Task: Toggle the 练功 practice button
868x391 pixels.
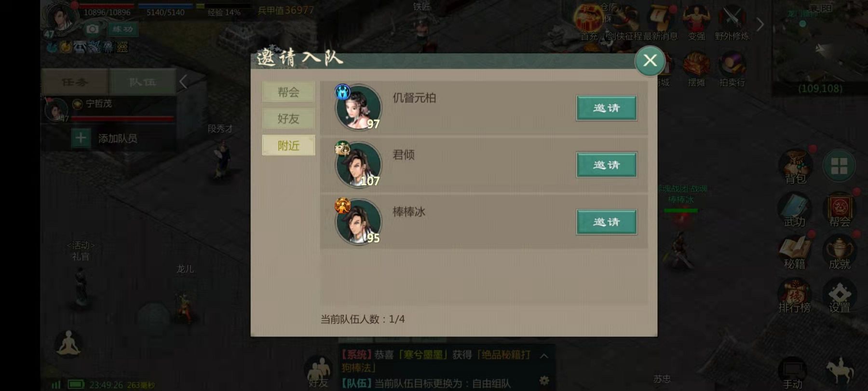Action: click(x=122, y=29)
